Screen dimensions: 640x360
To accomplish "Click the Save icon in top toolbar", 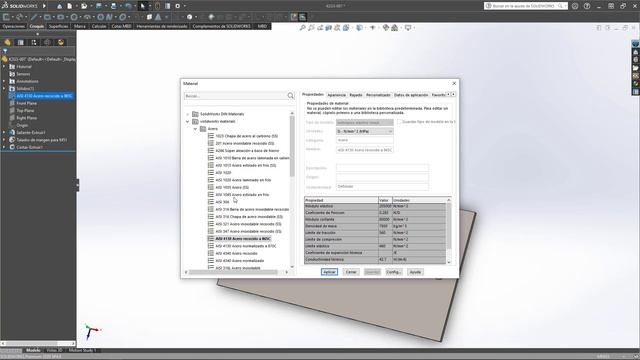I will pyautogui.click(x=99, y=6).
